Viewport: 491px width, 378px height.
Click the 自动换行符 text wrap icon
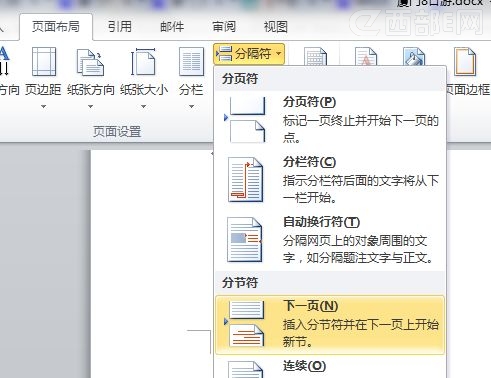pyautogui.click(x=244, y=239)
